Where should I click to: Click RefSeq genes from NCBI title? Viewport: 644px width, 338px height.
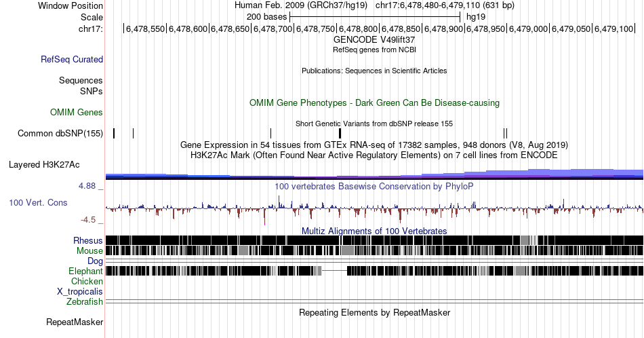374,50
